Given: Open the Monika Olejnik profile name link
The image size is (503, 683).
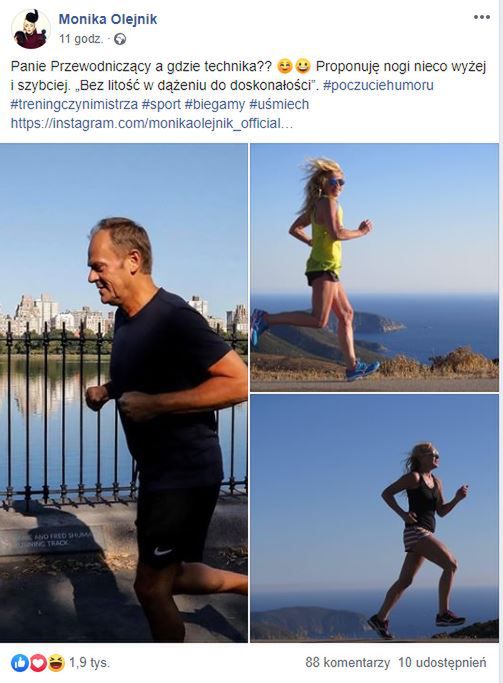Looking at the screenshot, I should click(x=108, y=19).
